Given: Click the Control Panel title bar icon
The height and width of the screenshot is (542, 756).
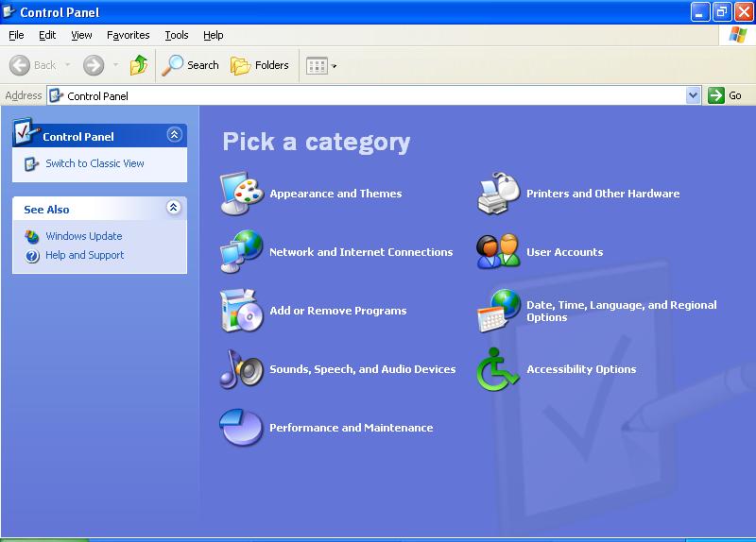Looking at the screenshot, I should click(x=9, y=11).
